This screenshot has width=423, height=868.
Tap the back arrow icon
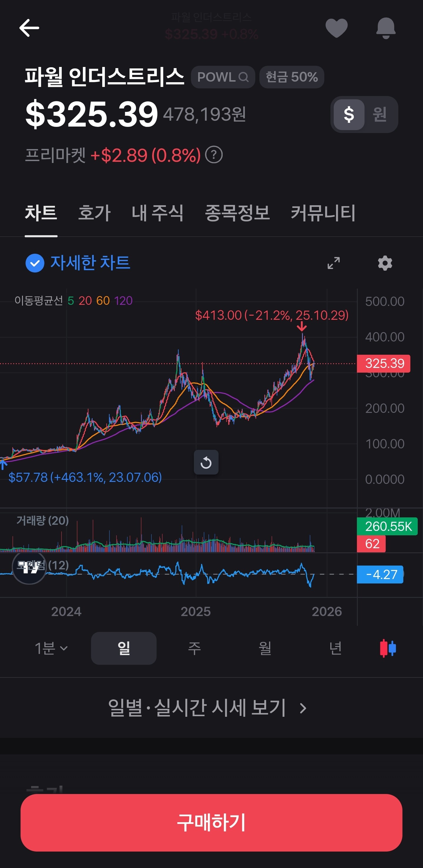(x=29, y=28)
